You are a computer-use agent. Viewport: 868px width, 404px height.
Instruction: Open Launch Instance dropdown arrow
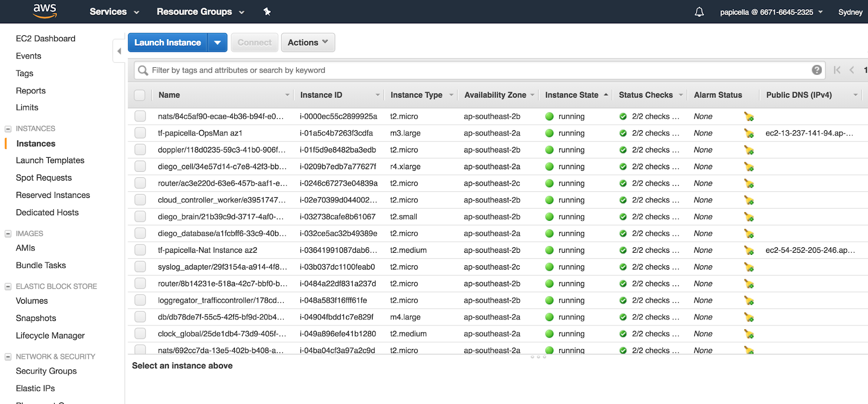(x=218, y=42)
